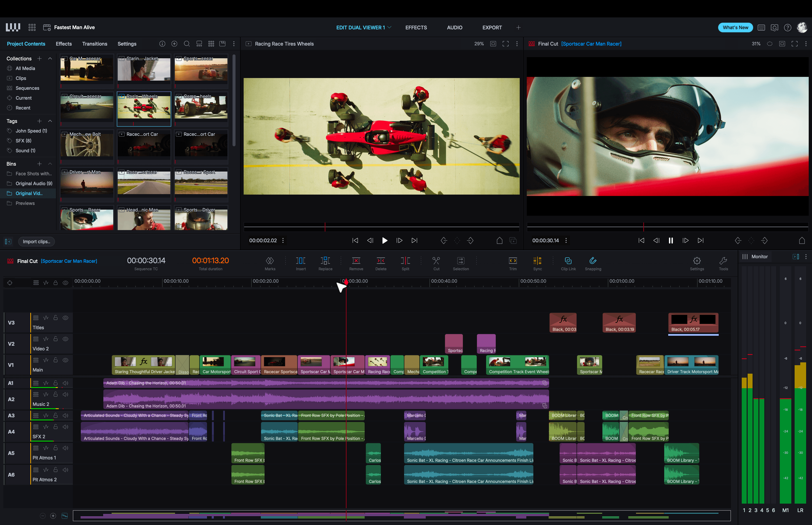The width and height of the screenshot is (812, 525).
Task: Pause playback in the Final Cut viewer
Action: pos(670,240)
